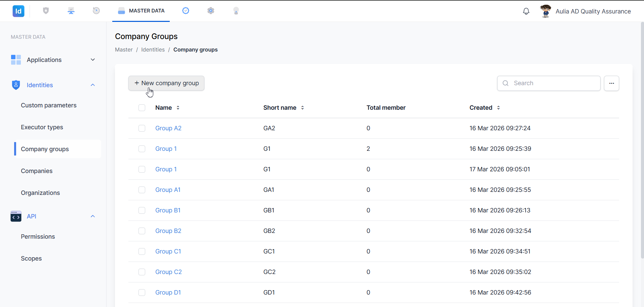The image size is (644, 307).
Task: Check the Group B2 row checkbox
Action: (142, 231)
